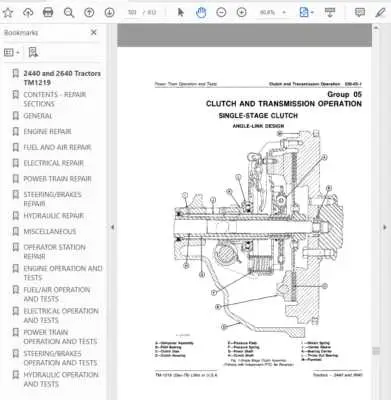Screen dimensions: 391x400
Task: Select the arrow selection tool
Action: (x=181, y=13)
